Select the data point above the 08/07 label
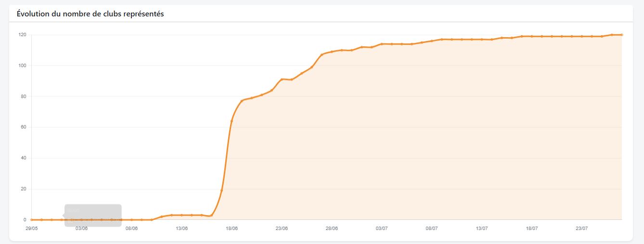The image size is (644, 244). [x=432, y=41]
